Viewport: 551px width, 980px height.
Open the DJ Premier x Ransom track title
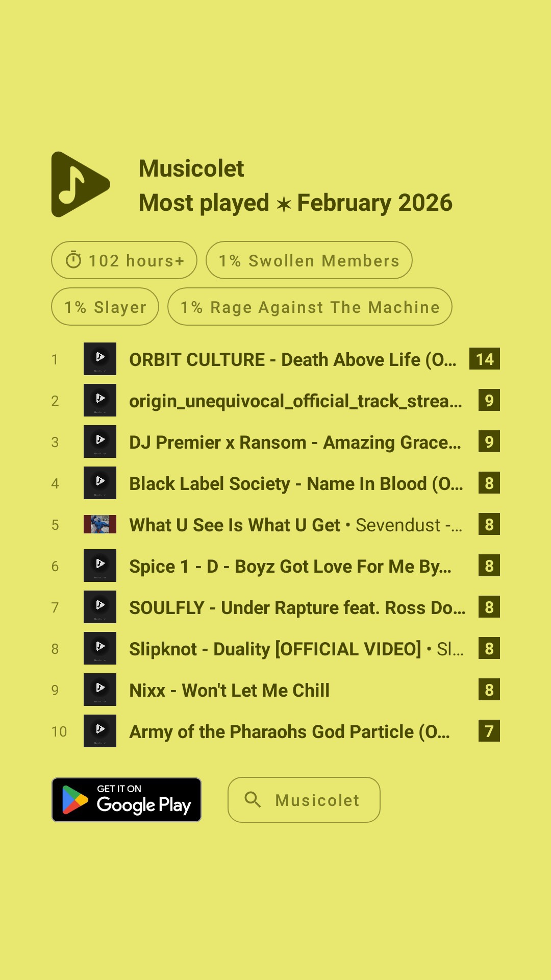click(x=295, y=442)
